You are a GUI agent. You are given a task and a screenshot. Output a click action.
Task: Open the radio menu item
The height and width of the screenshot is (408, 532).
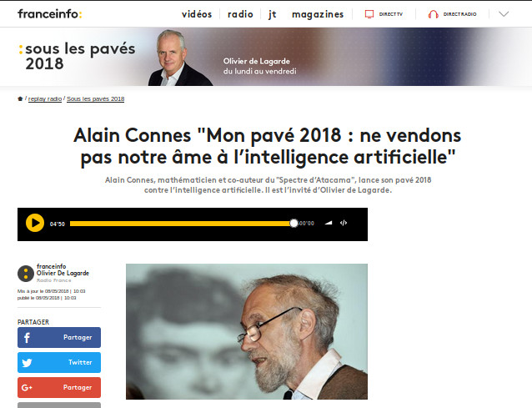coord(240,14)
